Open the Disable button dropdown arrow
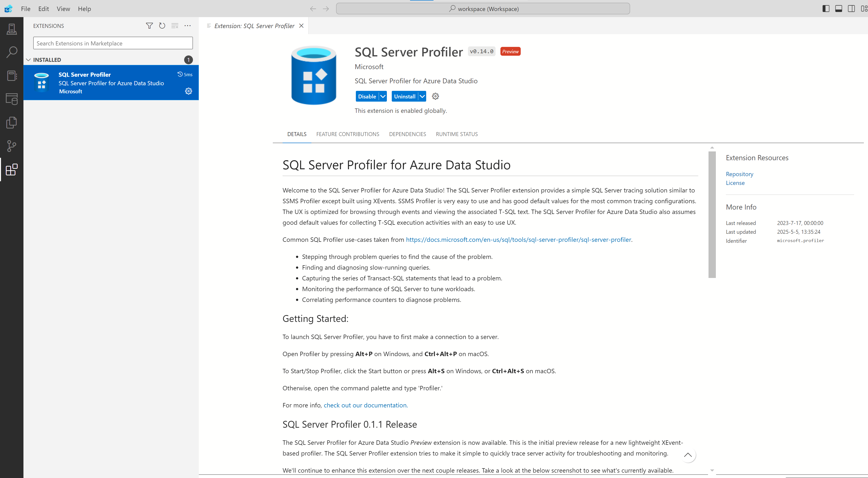Image resolution: width=868 pixels, height=478 pixels. [383, 96]
